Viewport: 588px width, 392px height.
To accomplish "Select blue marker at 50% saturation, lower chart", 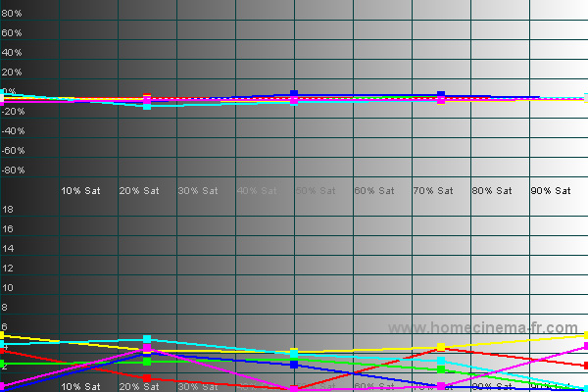I will click(x=294, y=365).
